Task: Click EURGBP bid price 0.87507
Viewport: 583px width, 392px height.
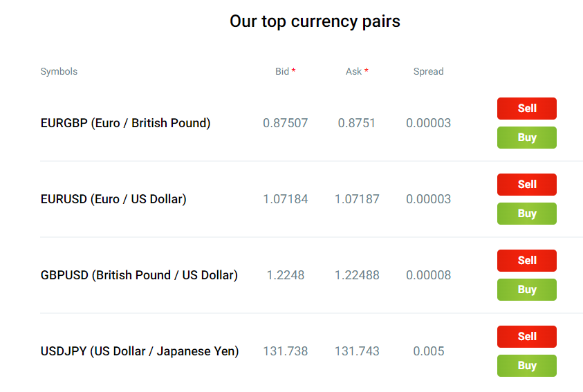Action: tap(285, 123)
